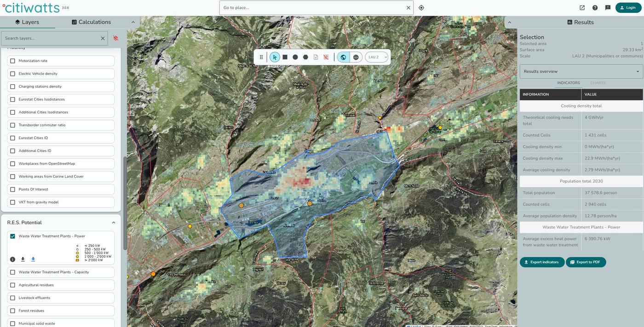Viewport: 644px width, 327px height.
Task: Grab the toolbar drag handle dots
Action: pyautogui.click(x=261, y=57)
